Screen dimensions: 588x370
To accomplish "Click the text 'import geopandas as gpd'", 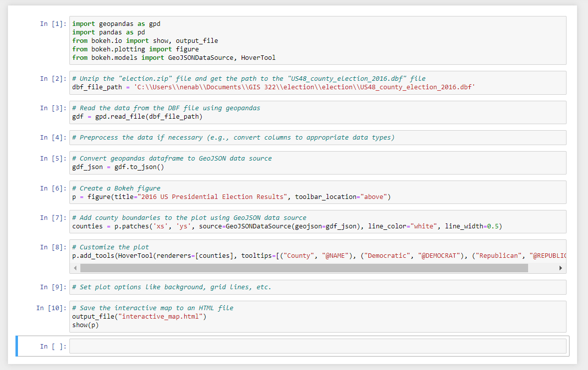I will [116, 24].
